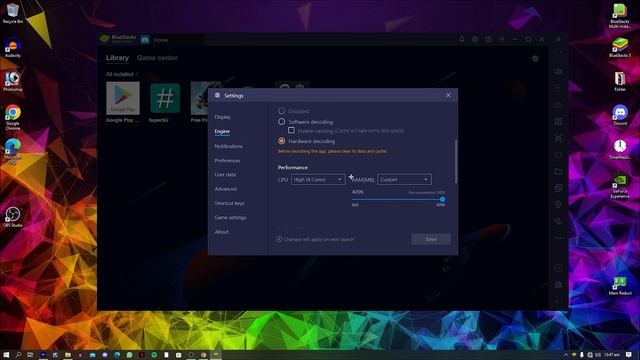The image size is (640, 360).
Task: Click the Save button in Settings
Action: (x=431, y=239)
